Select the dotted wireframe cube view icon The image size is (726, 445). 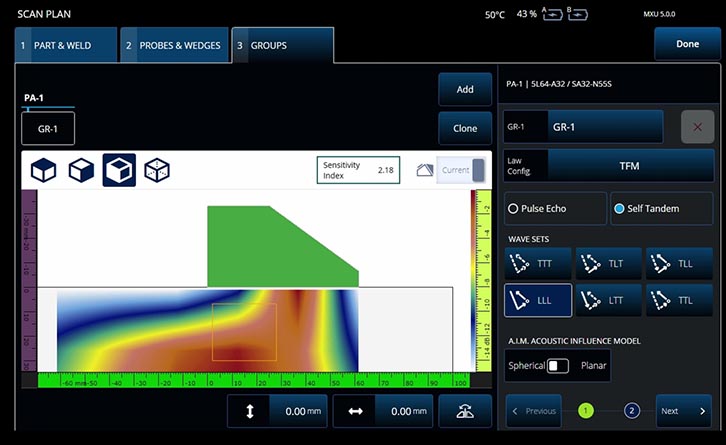point(157,170)
